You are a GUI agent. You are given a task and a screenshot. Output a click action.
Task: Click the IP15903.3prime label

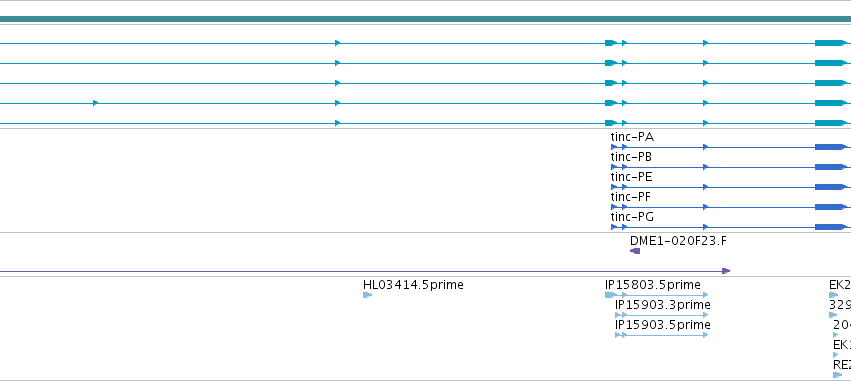pyautogui.click(x=663, y=305)
